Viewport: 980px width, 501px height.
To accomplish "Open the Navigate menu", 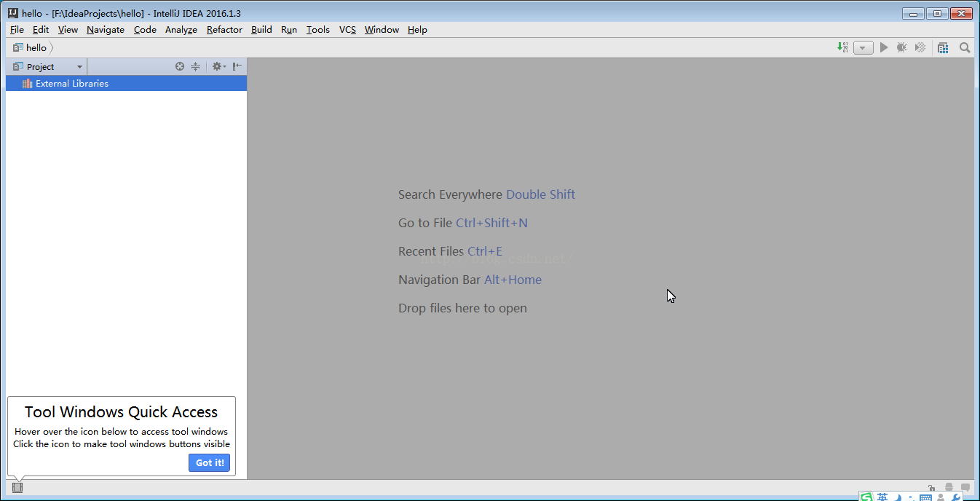I will 106,30.
